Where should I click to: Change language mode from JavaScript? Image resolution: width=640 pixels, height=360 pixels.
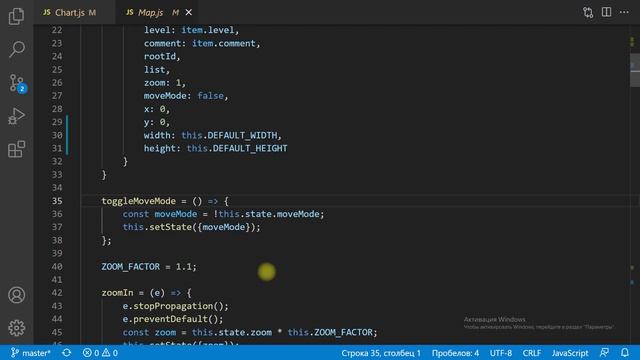(x=570, y=353)
